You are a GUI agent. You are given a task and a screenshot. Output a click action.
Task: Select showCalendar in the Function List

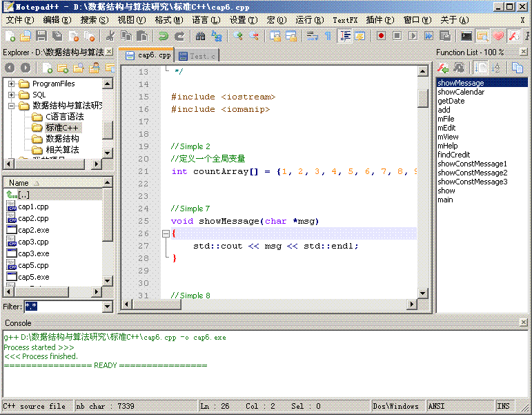(461, 92)
